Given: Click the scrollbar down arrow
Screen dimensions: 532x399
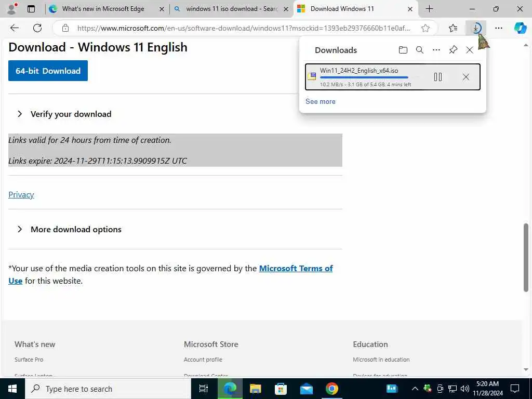Looking at the screenshot, I should (526, 369).
